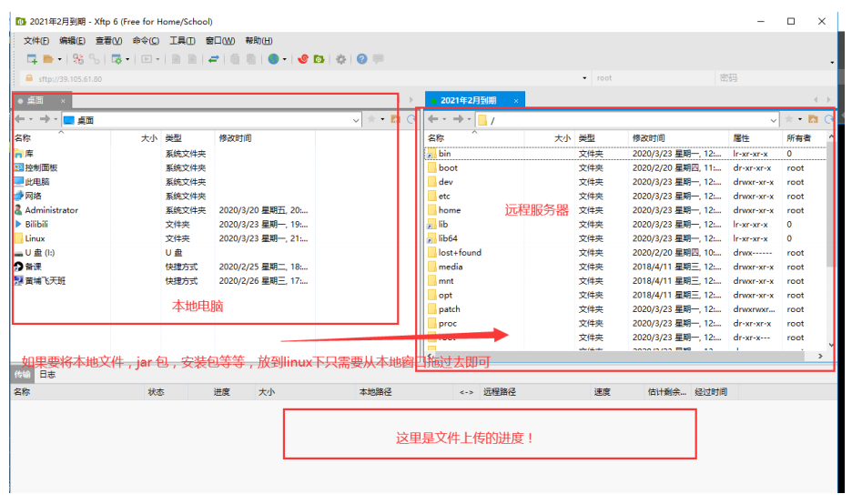
Task: Expand the local path dropdown
Action: point(356,119)
